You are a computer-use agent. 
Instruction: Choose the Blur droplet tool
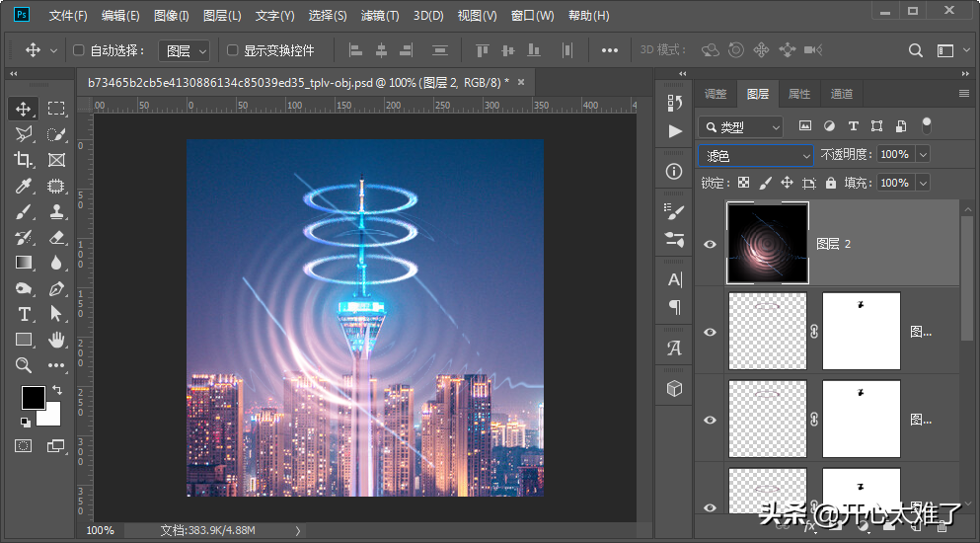(x=56, y=263)
